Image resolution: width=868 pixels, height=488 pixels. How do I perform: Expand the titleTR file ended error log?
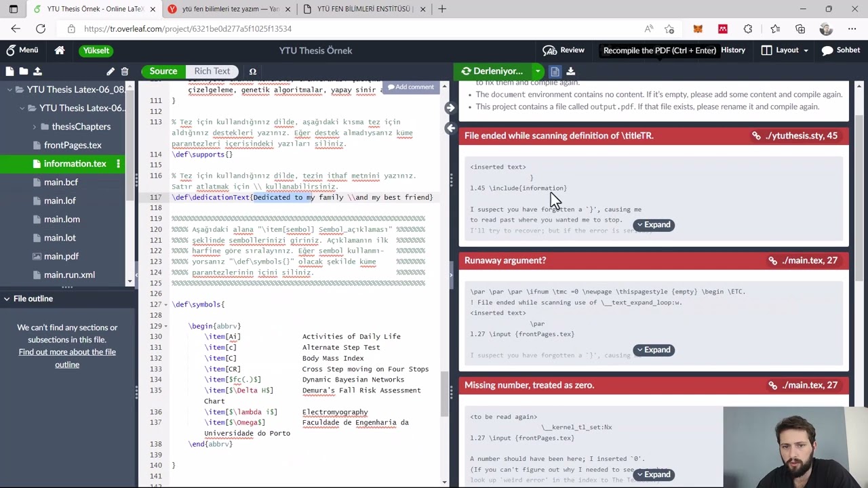click(x=654, y=225)
